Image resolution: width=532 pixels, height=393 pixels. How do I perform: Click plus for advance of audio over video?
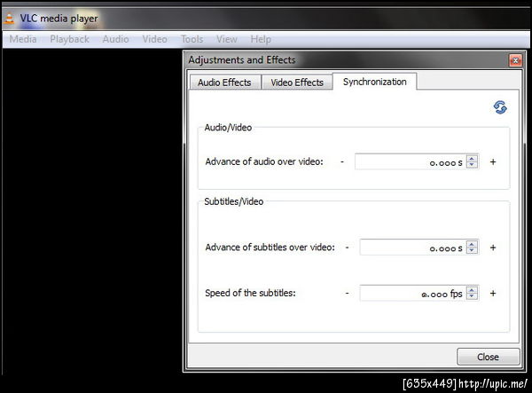[x=493, y=161]
